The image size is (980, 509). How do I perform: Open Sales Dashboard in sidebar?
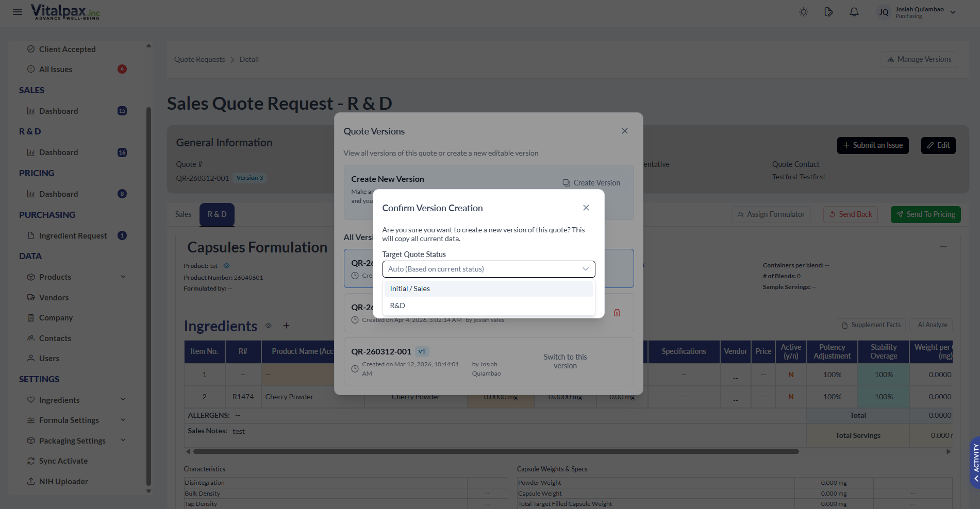58,111
